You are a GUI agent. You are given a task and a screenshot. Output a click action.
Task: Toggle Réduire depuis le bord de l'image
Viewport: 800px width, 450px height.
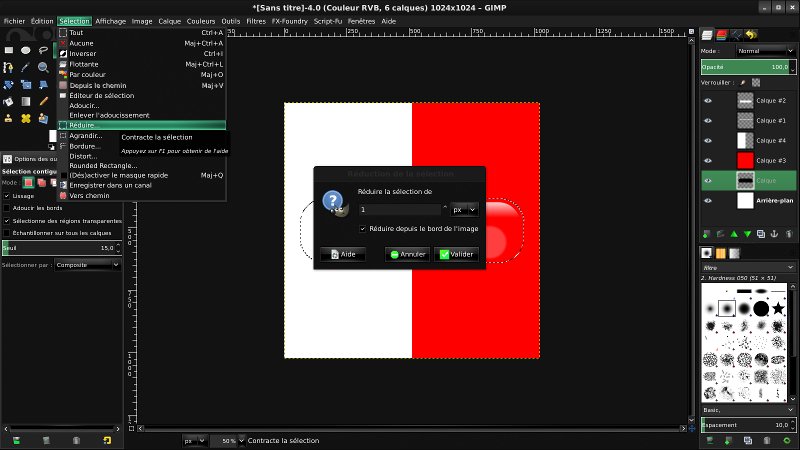tap(363, 229)
